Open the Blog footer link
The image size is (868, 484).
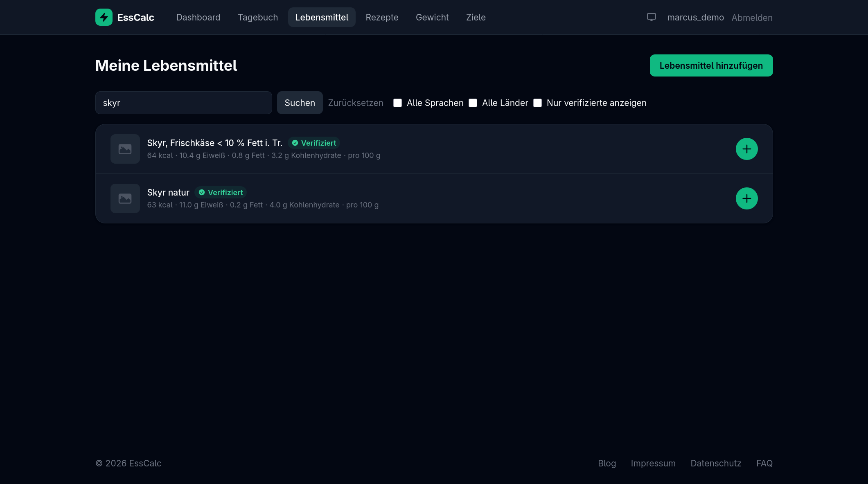point(607,463)
